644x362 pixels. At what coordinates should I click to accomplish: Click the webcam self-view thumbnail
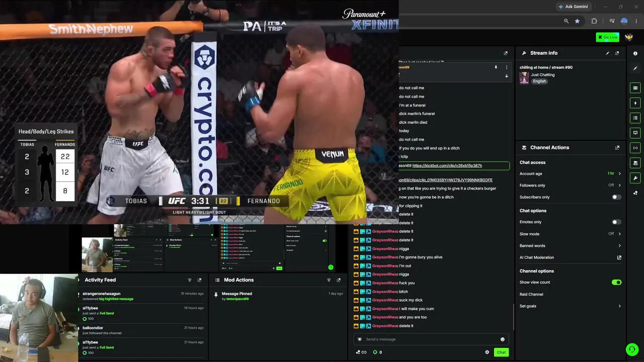tap(39, 318)
